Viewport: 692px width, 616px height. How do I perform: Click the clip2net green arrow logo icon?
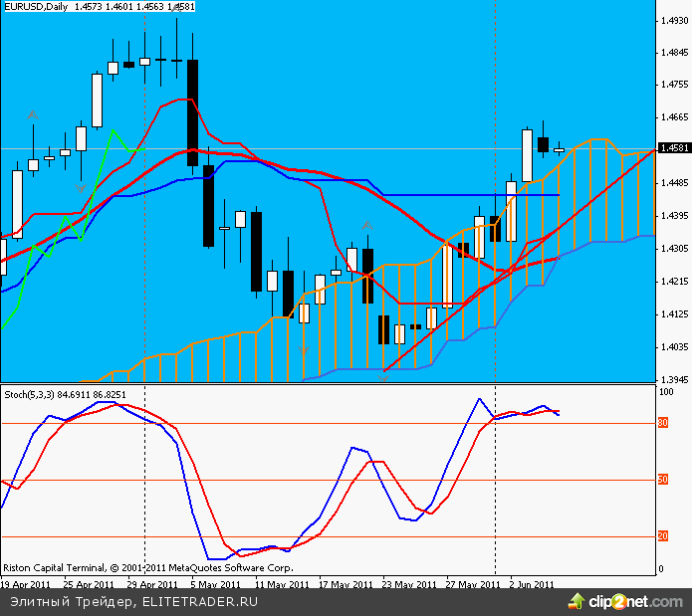coord(577,601)
